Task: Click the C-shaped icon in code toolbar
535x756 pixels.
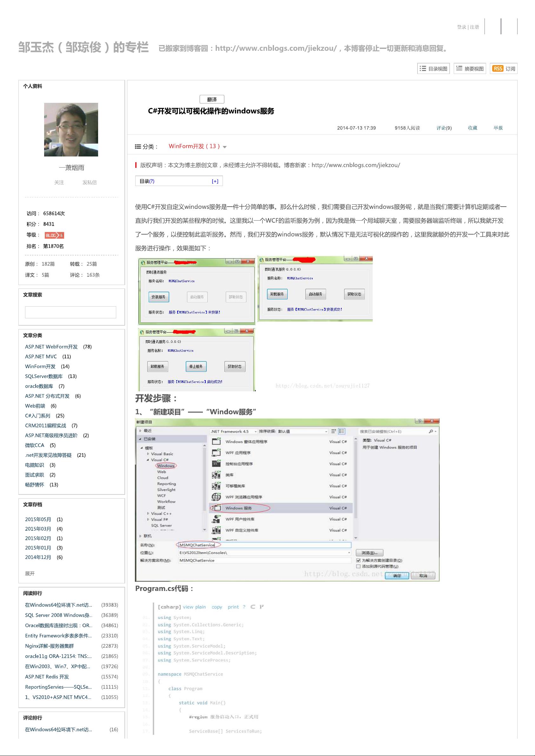Action: 253,607
